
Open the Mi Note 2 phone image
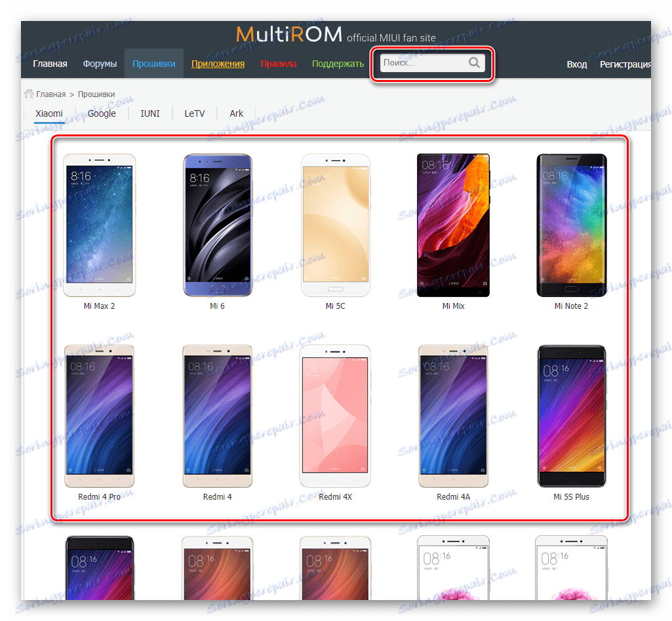click(x=571, y=226)
